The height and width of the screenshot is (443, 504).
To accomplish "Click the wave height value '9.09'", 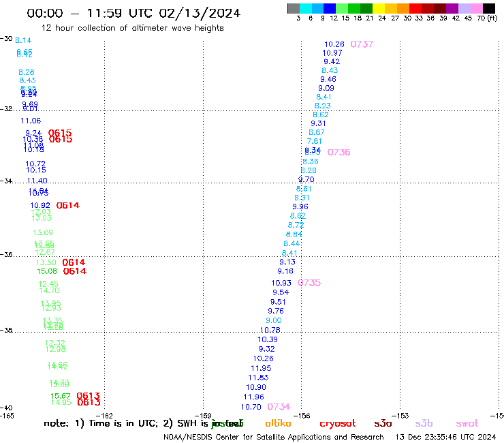I will coord(326,88).
